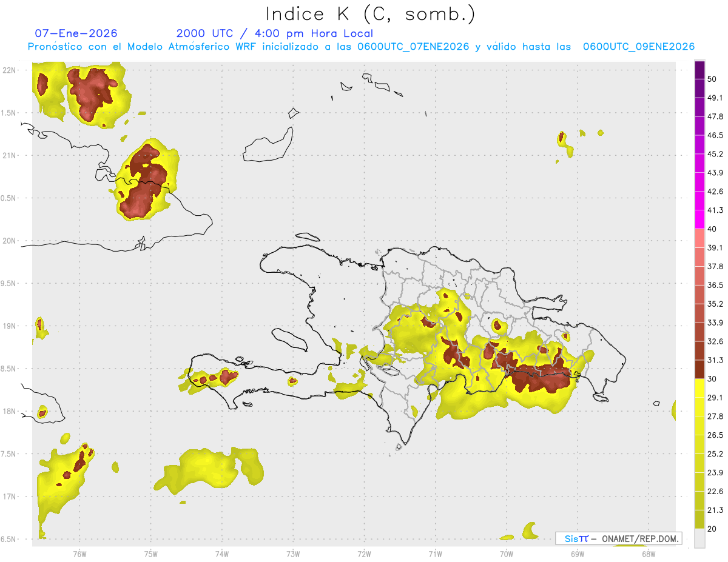This screenshot has height=562, width=728.
Task: Click the "40" colorbar label
Action: point(712,229)
